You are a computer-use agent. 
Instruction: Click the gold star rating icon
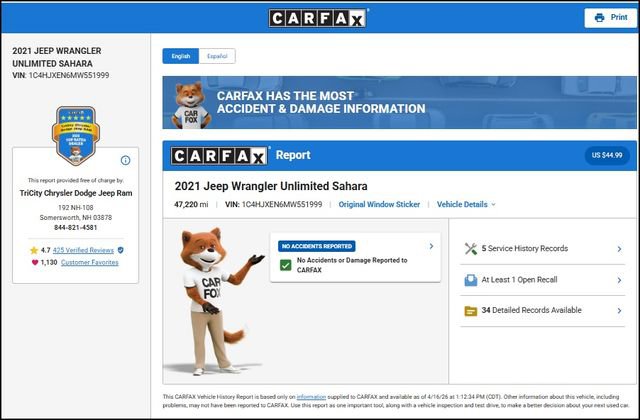[34, 250]
